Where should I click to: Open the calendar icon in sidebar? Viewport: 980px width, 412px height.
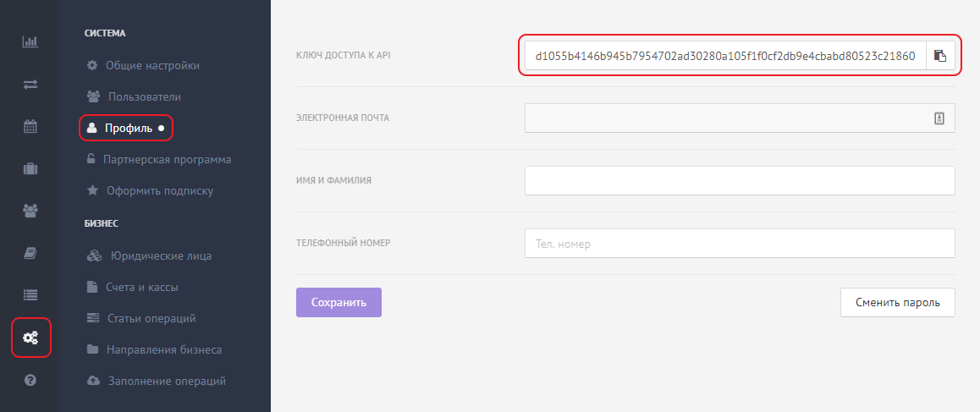(30, 126)
